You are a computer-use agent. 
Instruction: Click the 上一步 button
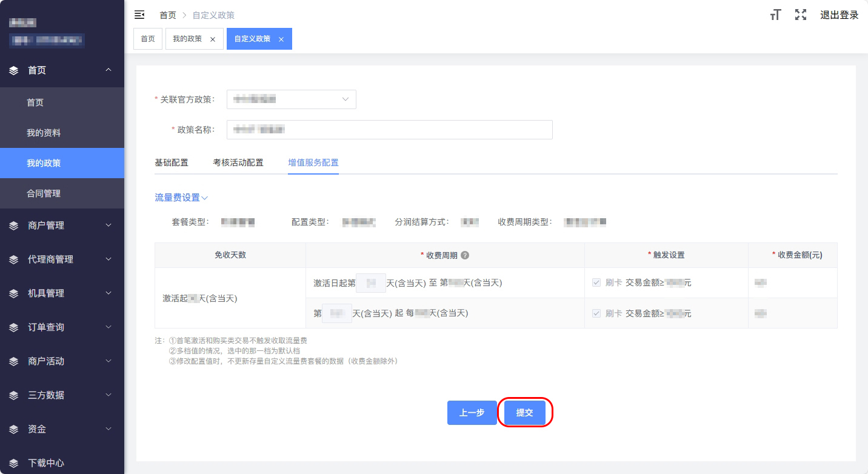pyautogui.click(x=472, y=413)
